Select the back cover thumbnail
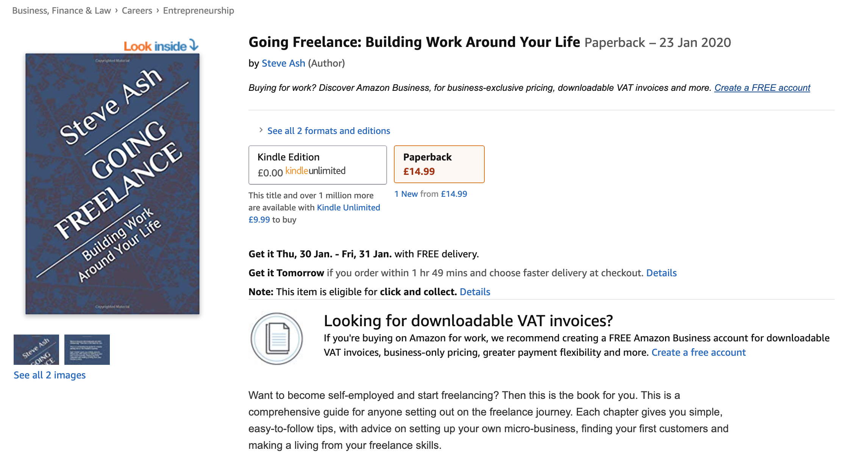The width and height of the screenshot is (868, 467). pos(87,349)
